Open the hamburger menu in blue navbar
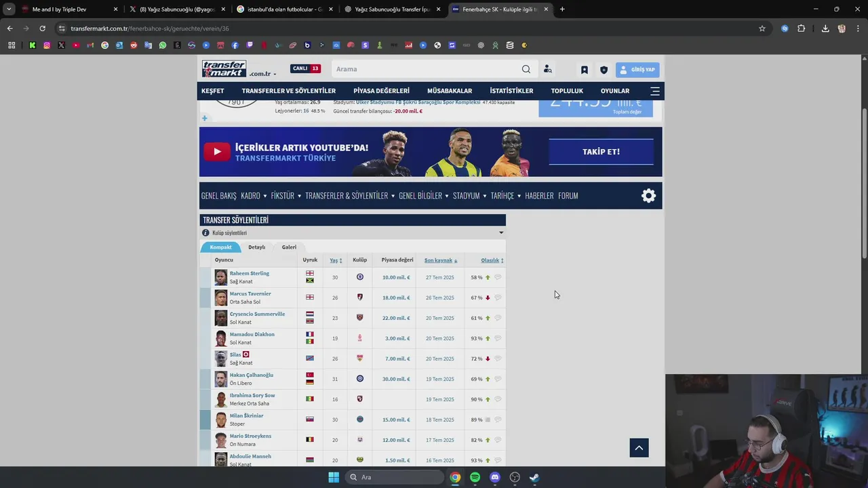Image resolution: width=868 pixels, height=488 pixels. (655, 91)
